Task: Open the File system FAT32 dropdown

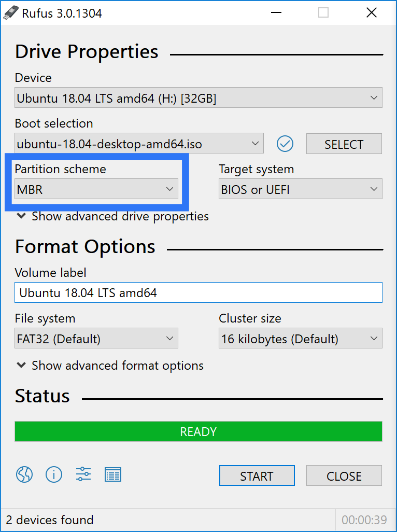Action: point(96,338)
